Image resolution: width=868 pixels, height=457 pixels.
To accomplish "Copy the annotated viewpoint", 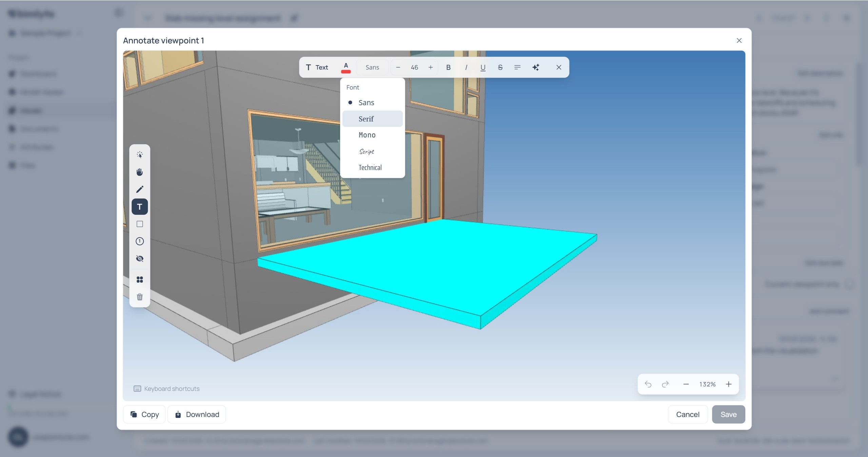I will click(144, 414).
